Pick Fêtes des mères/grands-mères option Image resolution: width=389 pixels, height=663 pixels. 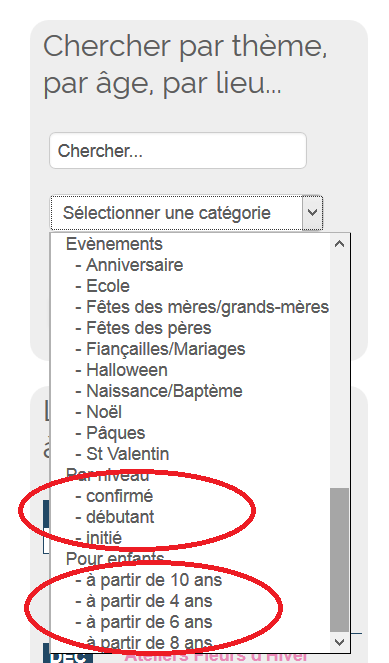coord(190,307)
